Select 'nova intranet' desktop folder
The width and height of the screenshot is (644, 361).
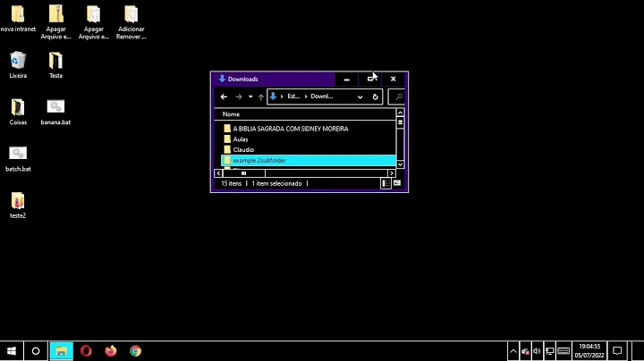18,19
